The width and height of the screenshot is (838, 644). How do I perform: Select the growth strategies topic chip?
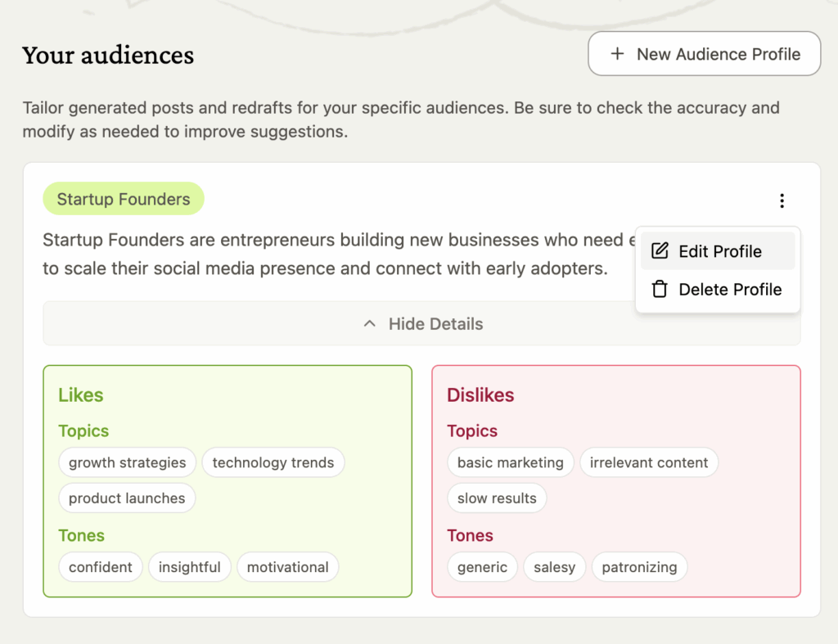point(128,462)
